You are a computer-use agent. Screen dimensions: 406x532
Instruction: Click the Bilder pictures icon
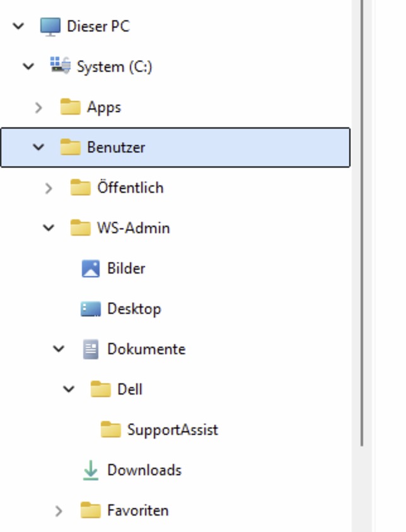(x=91, y=269)
